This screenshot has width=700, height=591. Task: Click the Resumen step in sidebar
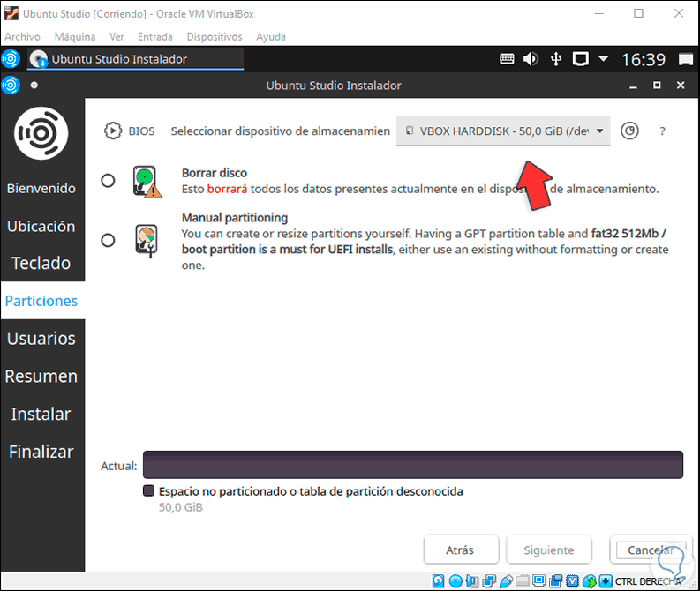(x=41, y=376)
